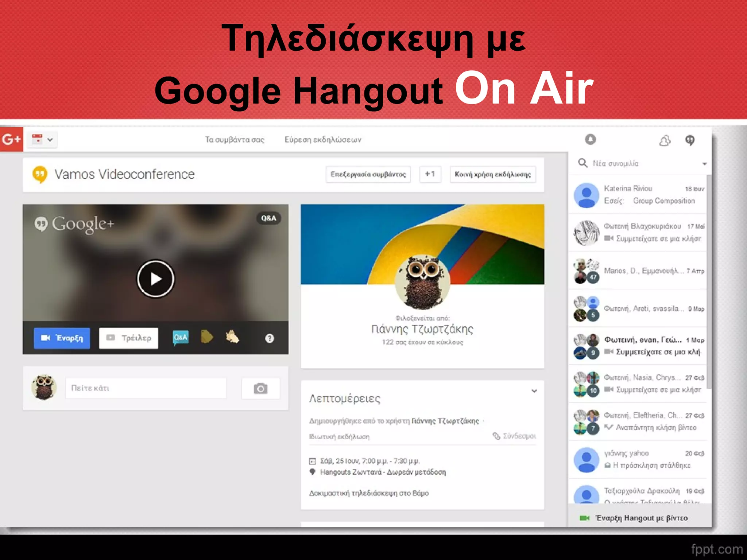Open the 'Ταξιαρχούλα Δρακούλη' conversation
747x560 pixels.
coord(638,491)
